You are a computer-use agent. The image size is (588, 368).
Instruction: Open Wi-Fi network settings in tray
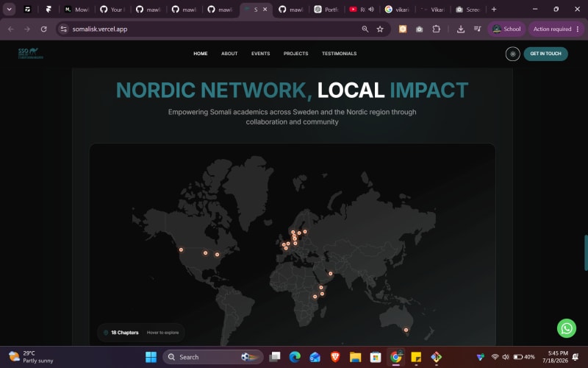495,357
